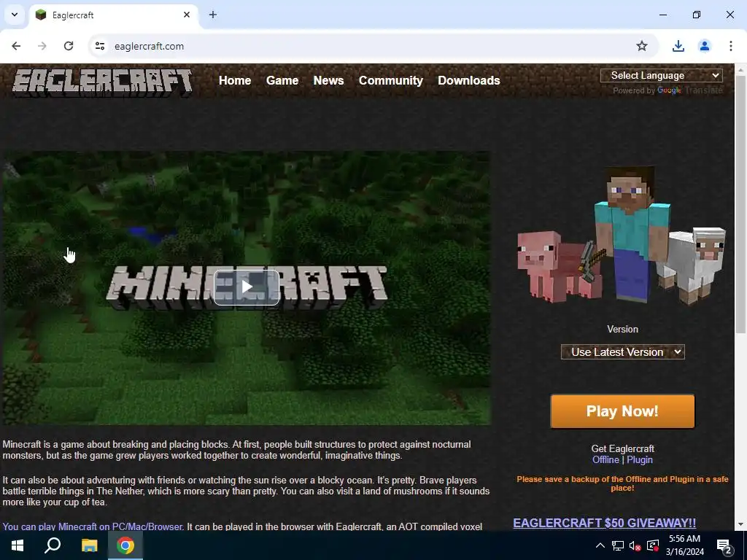Open the notification center icon

tap(724, 546)
